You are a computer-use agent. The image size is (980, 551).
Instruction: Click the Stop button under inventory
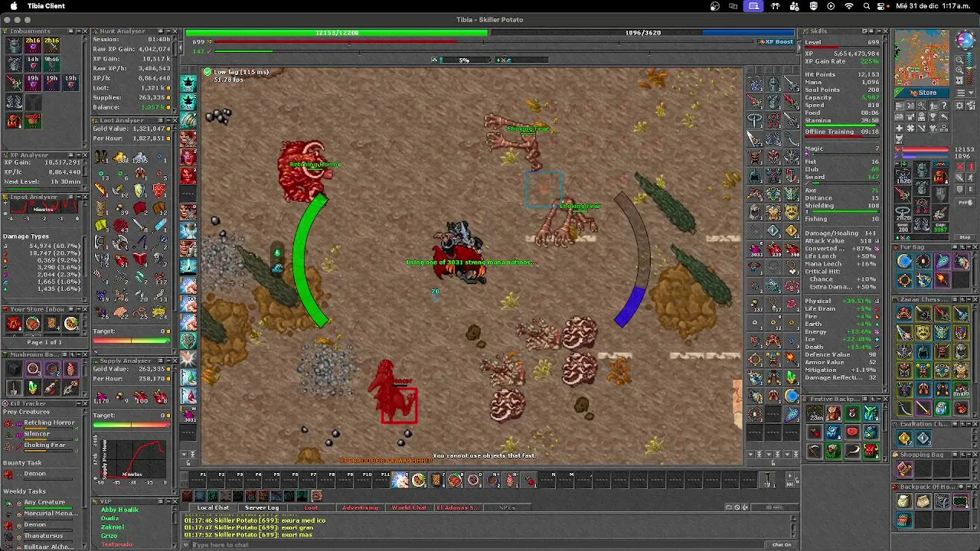965,237
